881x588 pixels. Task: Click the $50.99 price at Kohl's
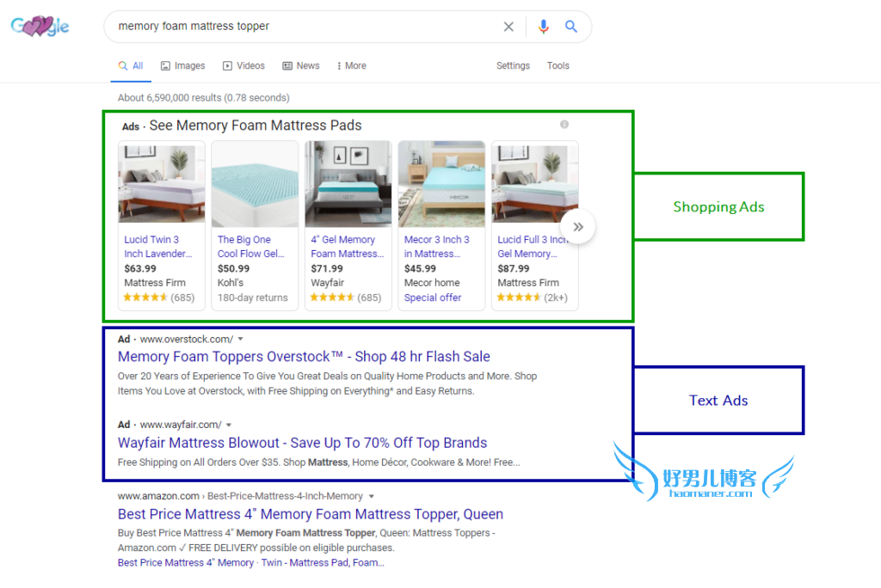click(x=233, y=268)
